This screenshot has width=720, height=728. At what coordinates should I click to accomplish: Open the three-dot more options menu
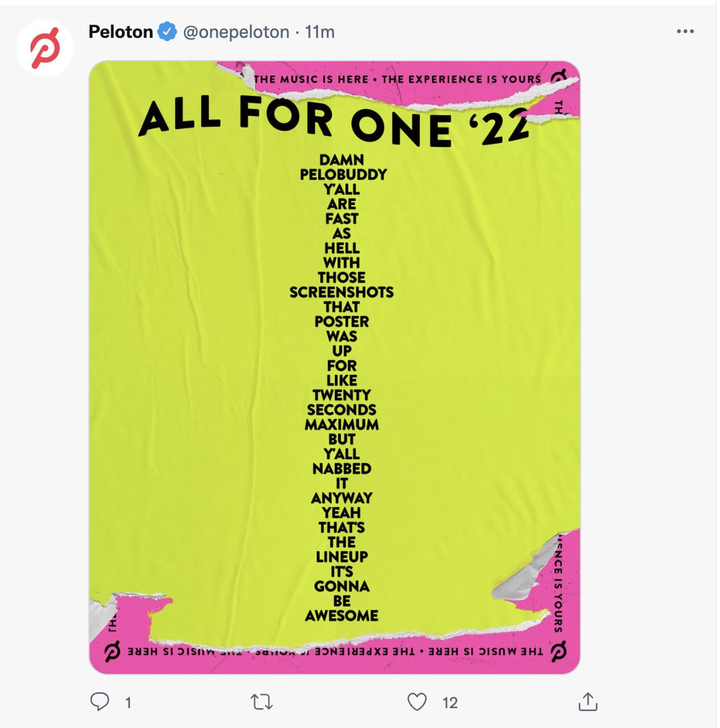685,31
